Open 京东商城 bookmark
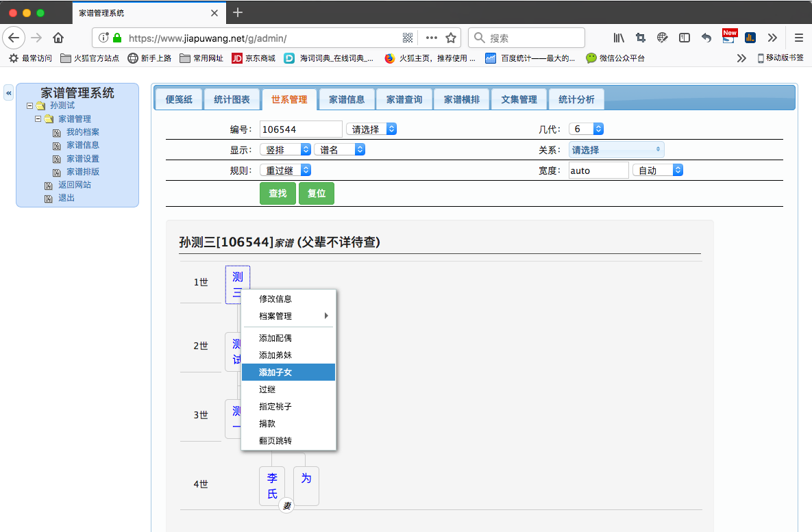Screen dimensions: 812x532 pos(254,58)
